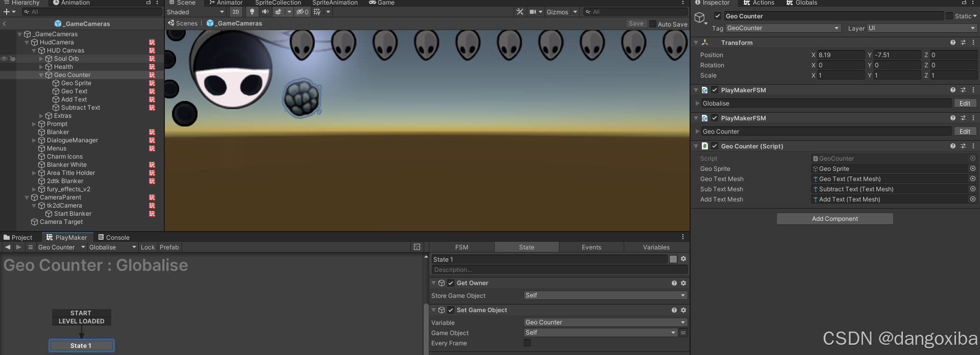Select Subtract Text in Hierarchy

pyautogui.click(x=81, y=108)
